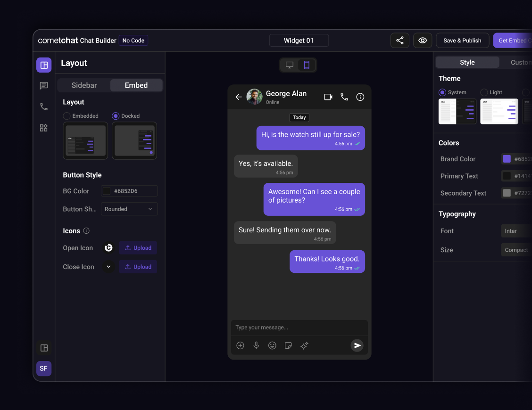The width and height of the screenshot is (532, 410).
Task: Upload a new Open Icon
Action: point(138,248)
